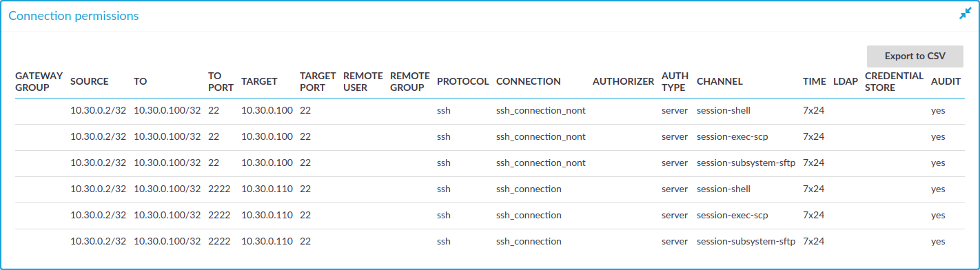
Task: Select the CREDENTIAL STORE column header
Action: 895,81
